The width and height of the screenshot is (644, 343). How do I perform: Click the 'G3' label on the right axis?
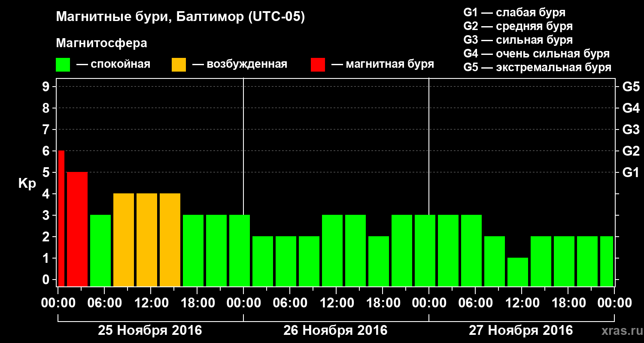pos(631,129)
